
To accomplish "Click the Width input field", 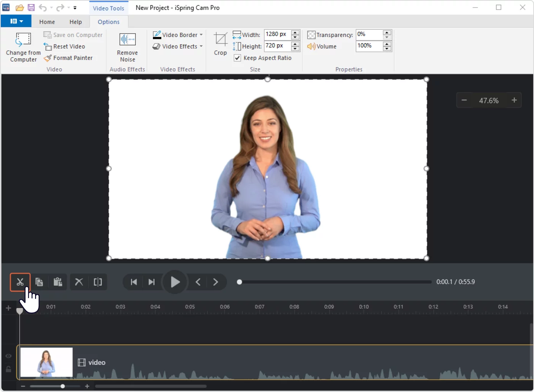I will [277, 34].
